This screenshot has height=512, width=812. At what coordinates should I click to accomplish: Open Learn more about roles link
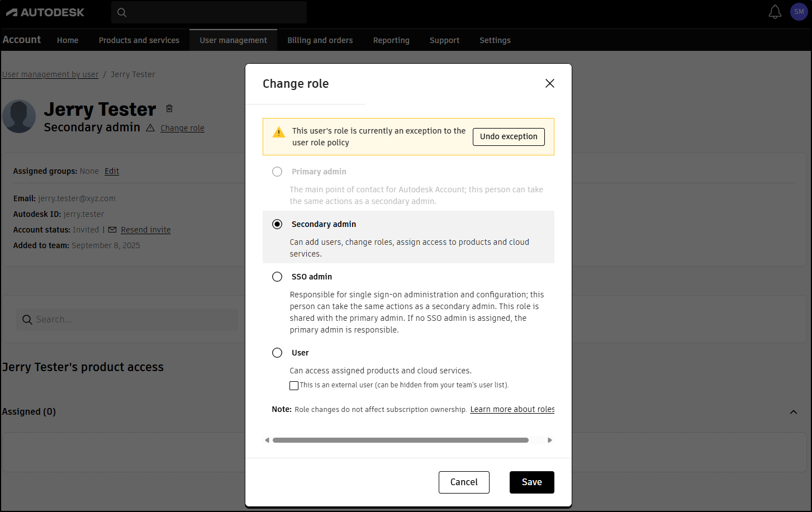pyautogui.click(x=512, y=410)
